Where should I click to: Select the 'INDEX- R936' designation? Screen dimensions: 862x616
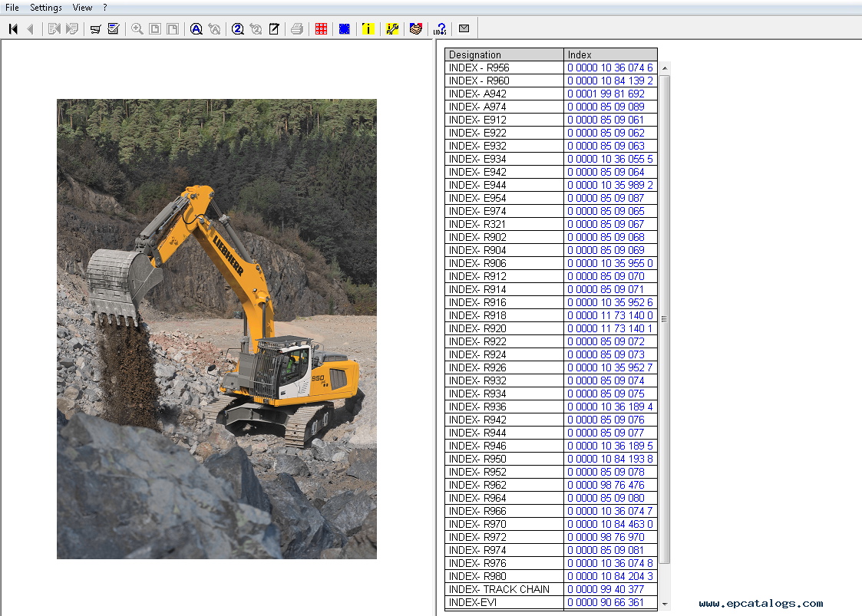tap(477, 407)
